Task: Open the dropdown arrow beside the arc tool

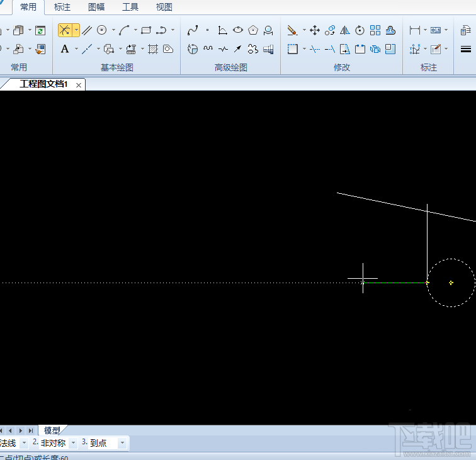Action: click(135, 30)
